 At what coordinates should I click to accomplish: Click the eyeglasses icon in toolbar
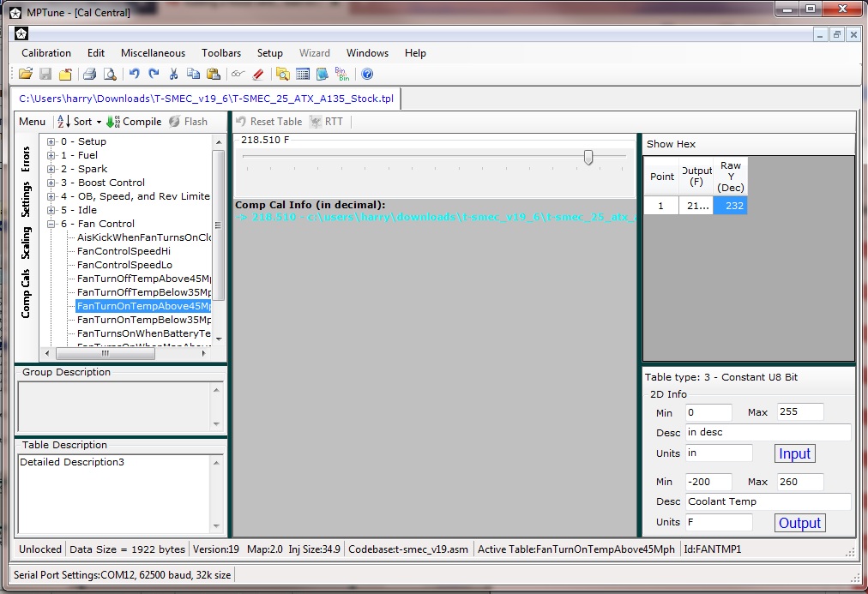pos(238,74)
